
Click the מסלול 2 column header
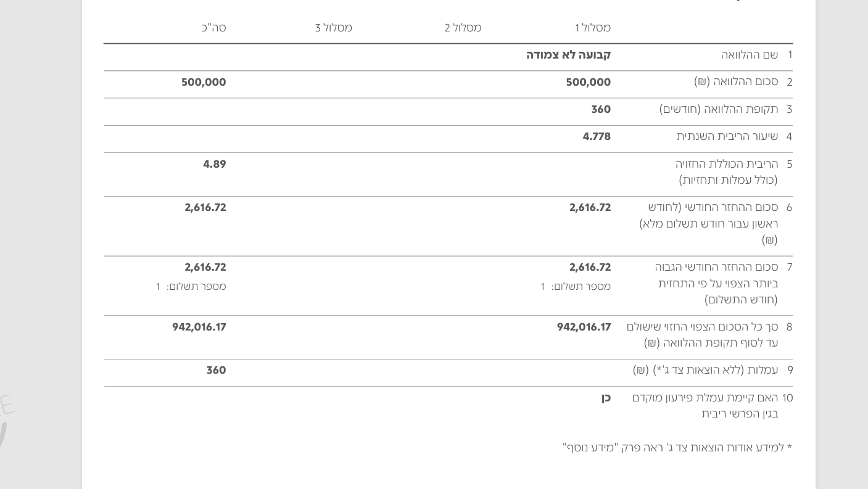click(463, 28)
